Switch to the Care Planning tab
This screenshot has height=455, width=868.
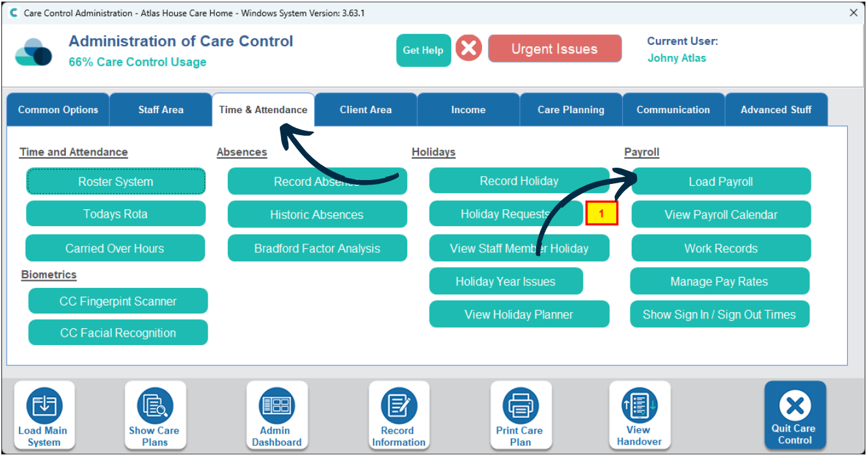coord(571,110)
